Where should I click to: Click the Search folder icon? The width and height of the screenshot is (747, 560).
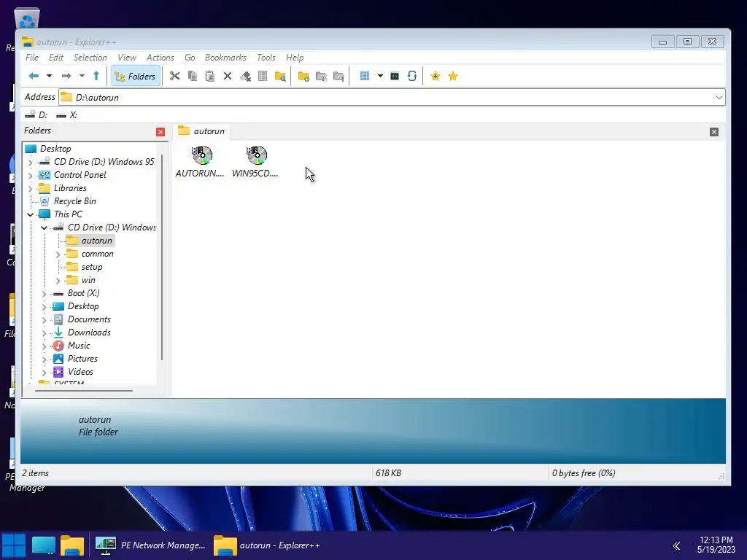coord(280,76)
